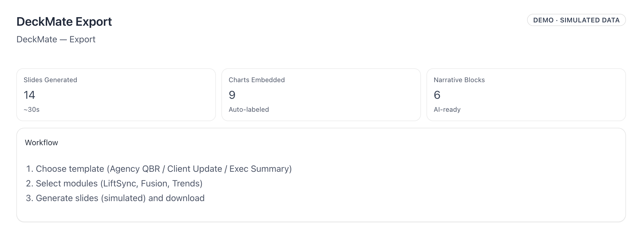Click the Auto-labeled caption
The height and width of the screenshot is (234, 644).
tap(249, 110)
